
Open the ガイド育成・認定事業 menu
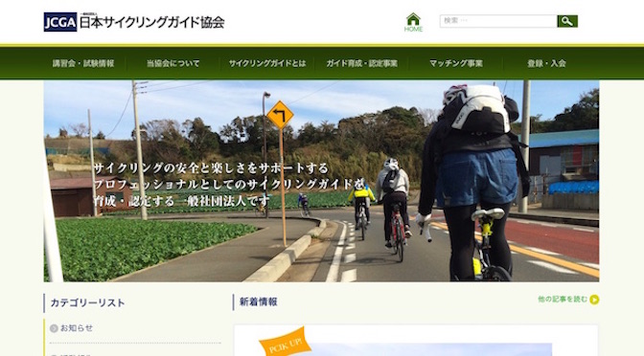click(362, 63)
